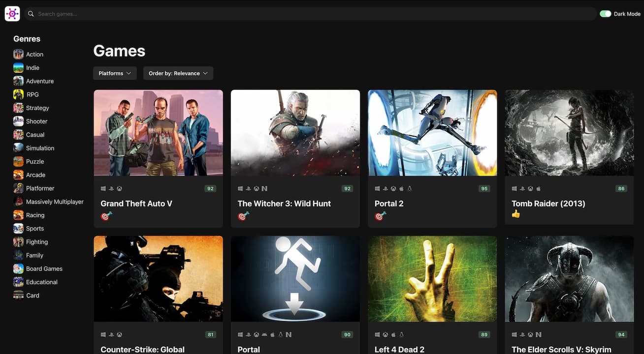Open the Left 4 Dead 2 cover image

[x=432, y=279]
